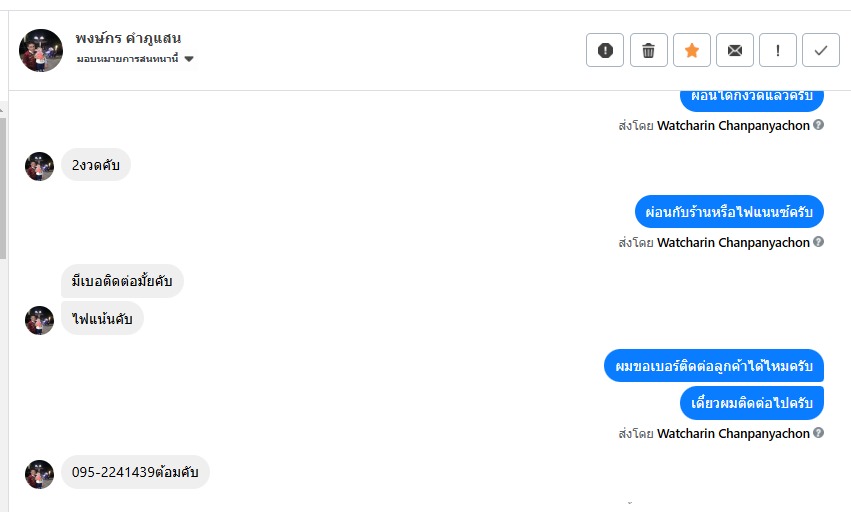Image resolution: width=851 pixels, height=512 pixels.
Task: Delete conversation with the trash icon
Action: 648,50
